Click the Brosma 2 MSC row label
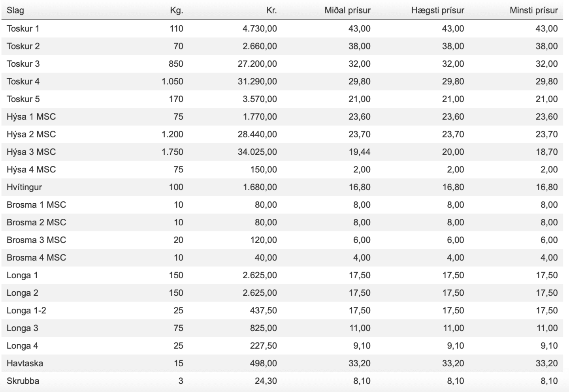 [36, 222]
